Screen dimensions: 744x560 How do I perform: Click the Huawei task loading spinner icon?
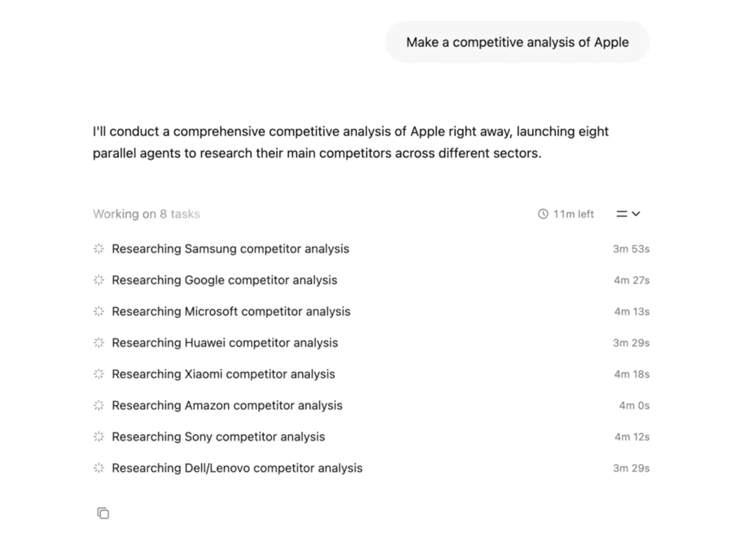pyautogui.click(x=99, y=343)
